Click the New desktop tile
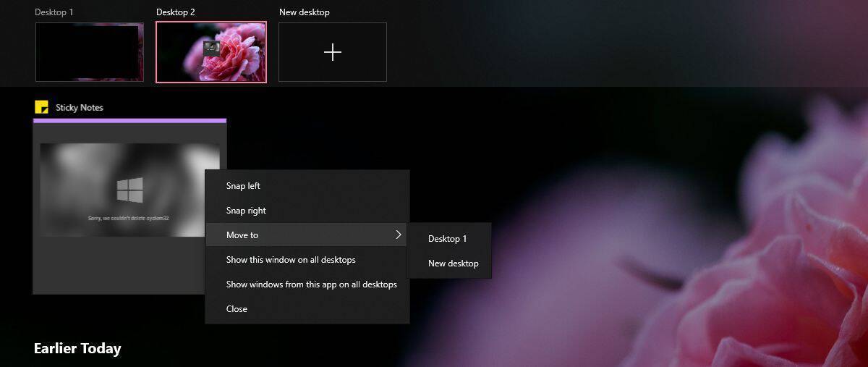This screenshot has width=868, height=367. coord(333,52)
